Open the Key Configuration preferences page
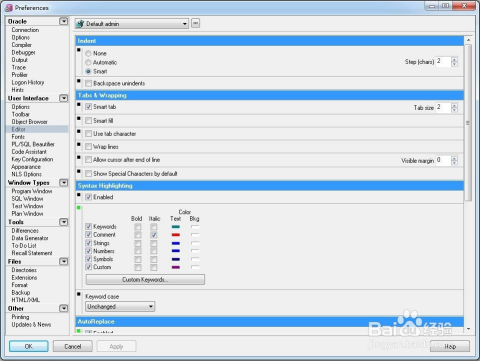This screenshot has height=361, width=480. point(32,159)
